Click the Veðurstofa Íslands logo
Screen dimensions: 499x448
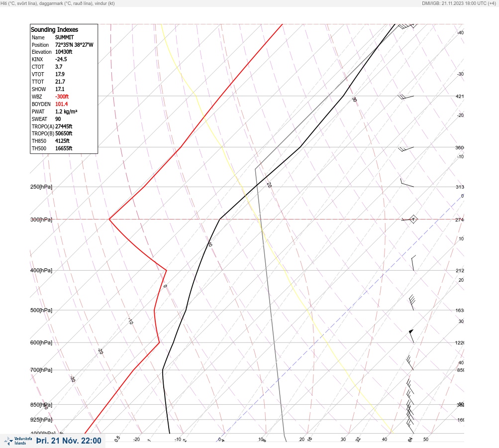pyautogui.click(x=18, y=441)
